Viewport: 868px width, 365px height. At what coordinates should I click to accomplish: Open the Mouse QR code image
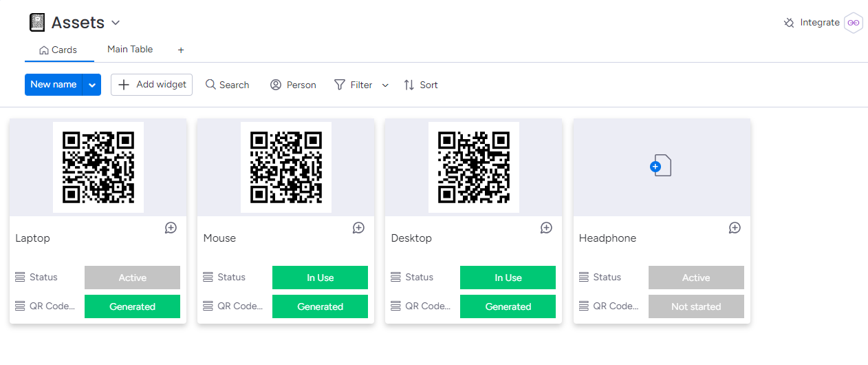point(286,167)
